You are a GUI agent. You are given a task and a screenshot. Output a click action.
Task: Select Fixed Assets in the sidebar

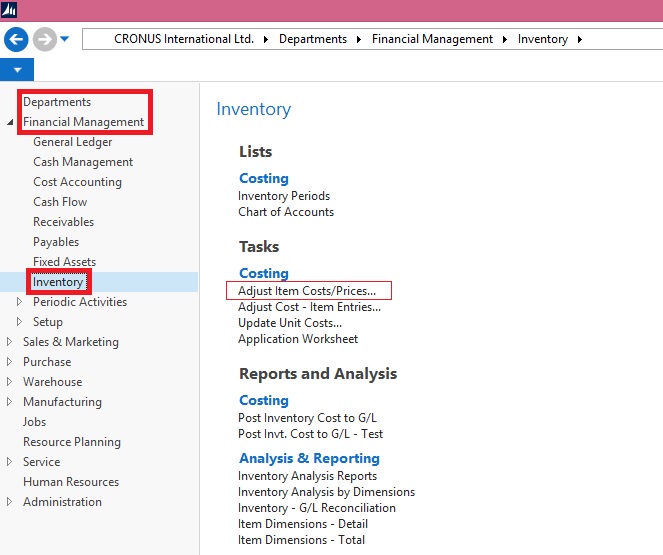pyautogui.click(x=64, y=262)
